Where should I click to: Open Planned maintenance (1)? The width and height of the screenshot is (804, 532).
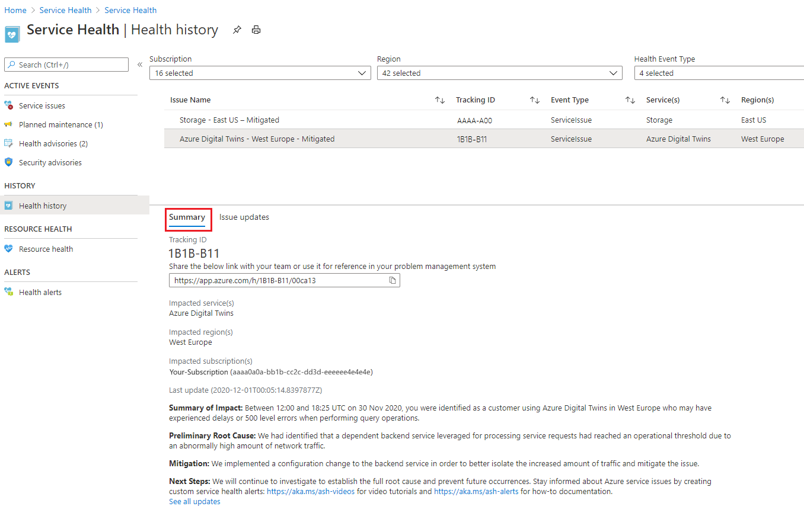coord(61,124)
